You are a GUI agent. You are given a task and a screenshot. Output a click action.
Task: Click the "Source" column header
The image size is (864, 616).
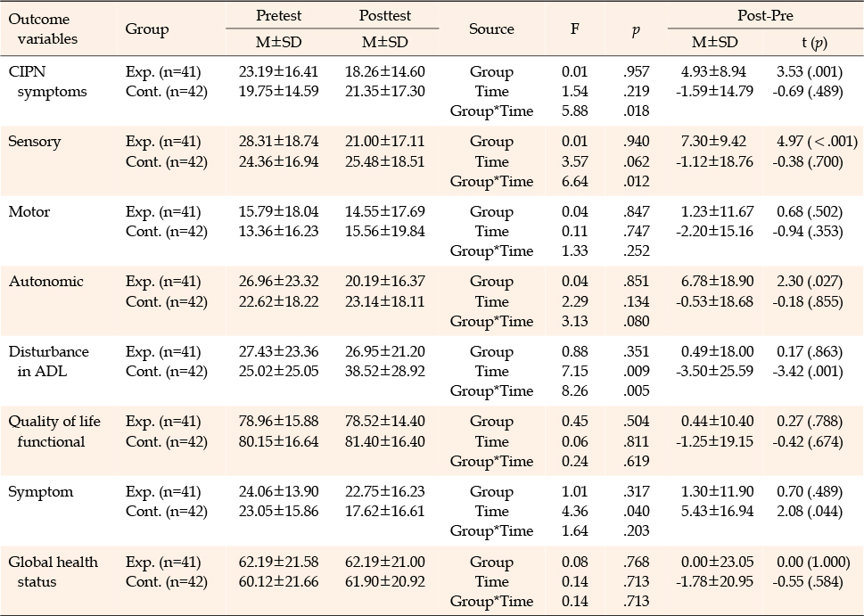pos(491,29)
